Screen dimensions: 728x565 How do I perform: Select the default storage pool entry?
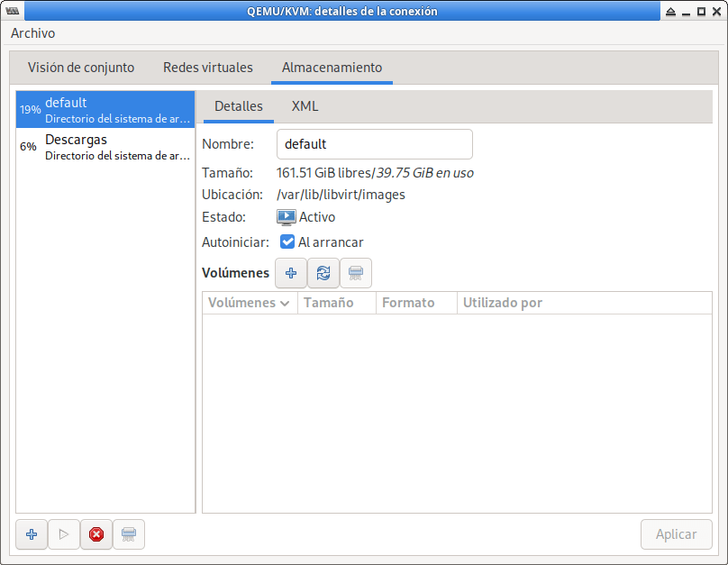[x=105, y=109]
